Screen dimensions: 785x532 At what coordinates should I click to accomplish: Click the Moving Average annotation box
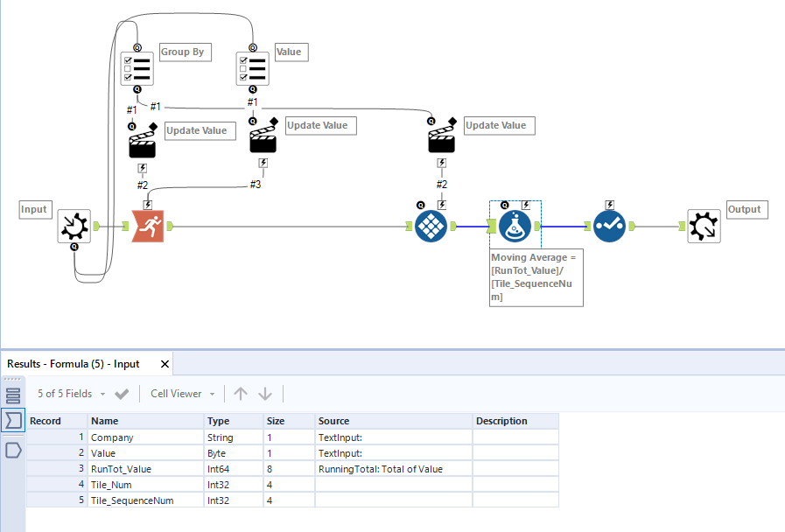coord(536,276)
